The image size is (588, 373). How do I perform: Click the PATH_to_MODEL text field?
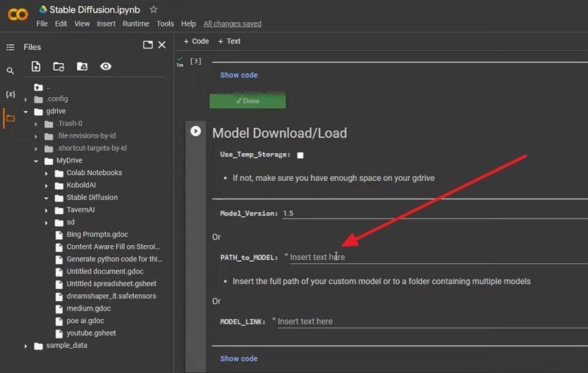click(x=439, y=257)
